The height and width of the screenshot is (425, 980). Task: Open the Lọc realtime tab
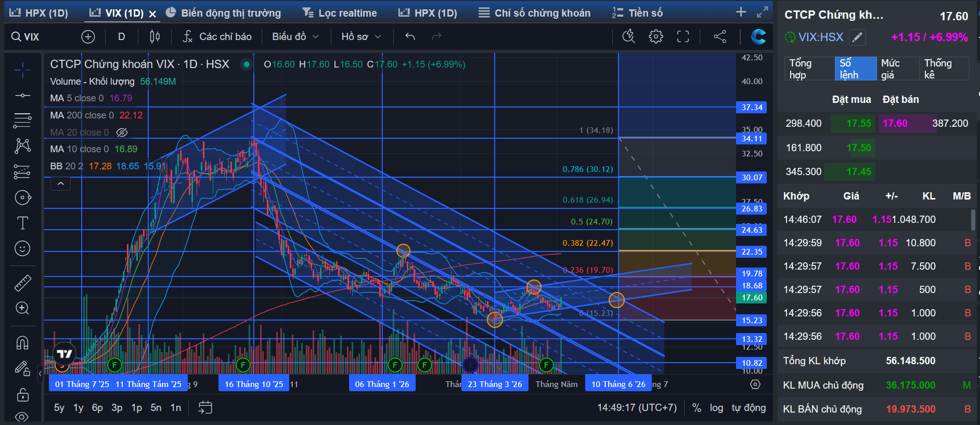tap(340, 13)
